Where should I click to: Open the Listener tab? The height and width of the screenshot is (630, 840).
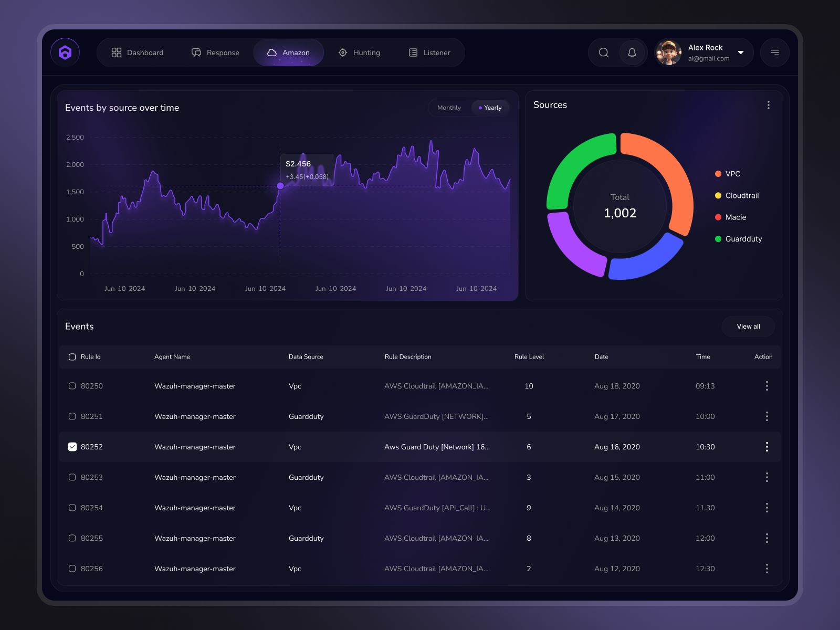(430, 52)
